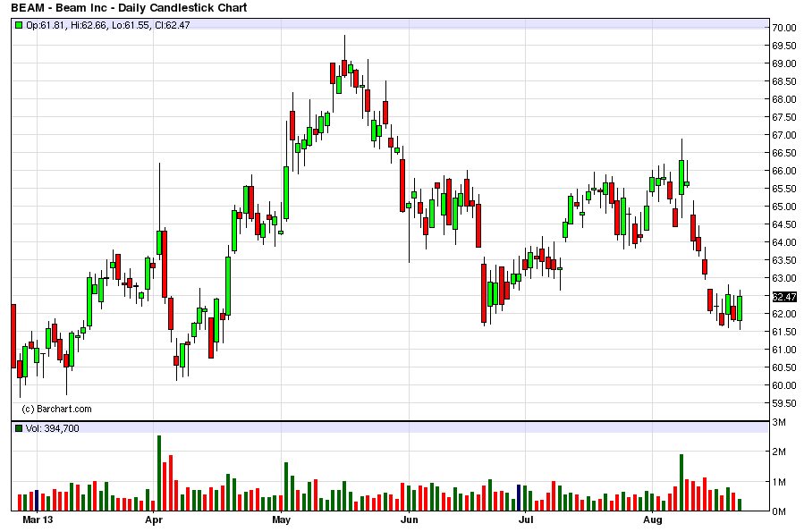Click the 1M volume axis label
Screen dimensions: 804x532
tap(779, 482)
